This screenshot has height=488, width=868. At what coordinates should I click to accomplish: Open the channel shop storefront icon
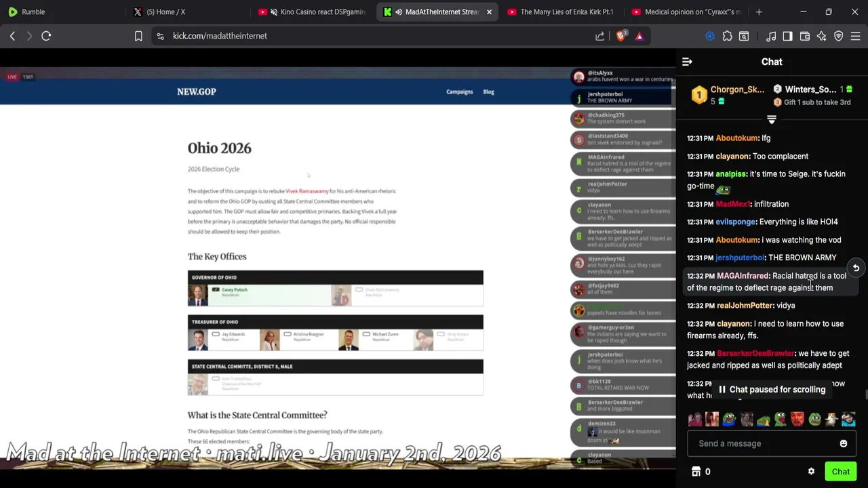pyautogui.click(x=696, y=472)
